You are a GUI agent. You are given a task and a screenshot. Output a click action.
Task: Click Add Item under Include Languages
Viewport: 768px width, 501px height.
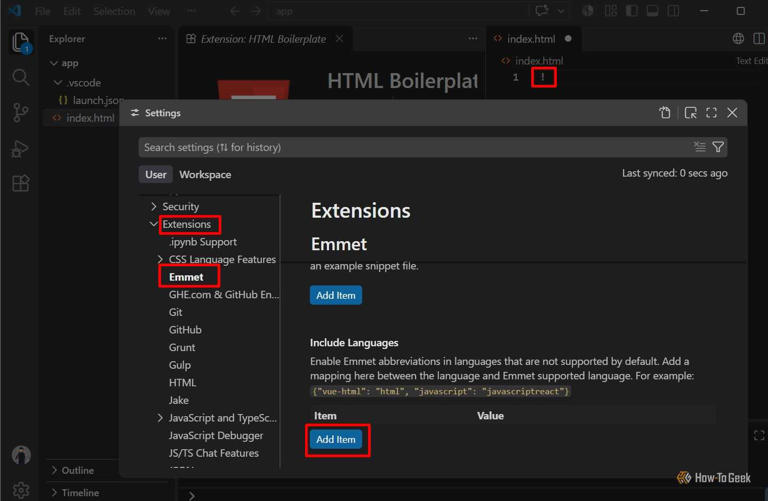(336, 439)
